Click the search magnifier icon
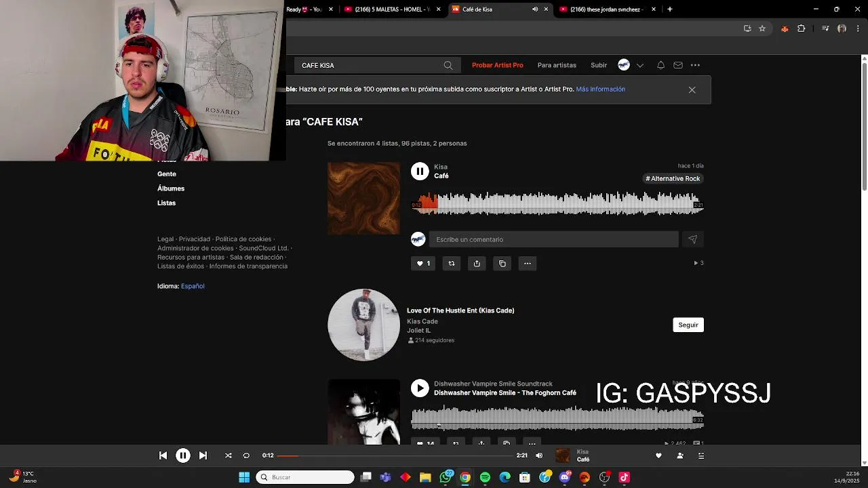 (448, 65)
